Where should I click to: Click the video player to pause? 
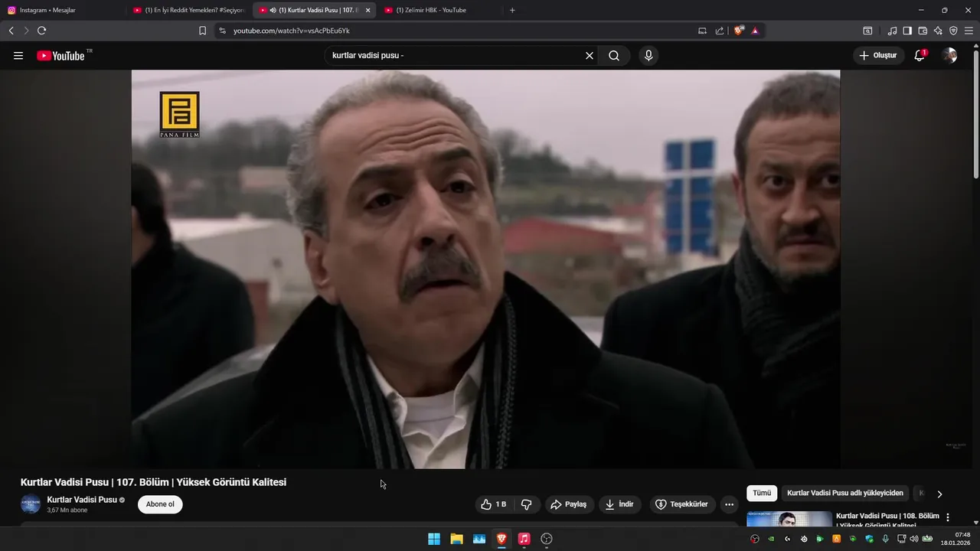click(x=485, y=269)
